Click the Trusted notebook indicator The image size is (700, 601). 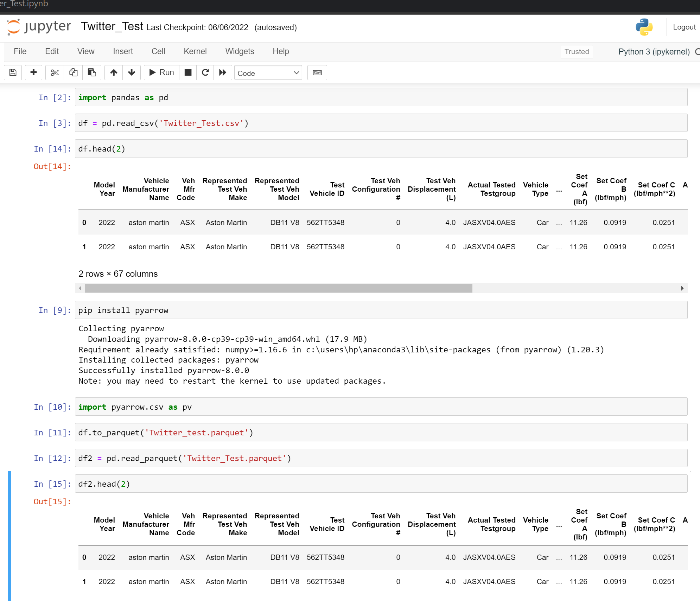tap(576, 52)
